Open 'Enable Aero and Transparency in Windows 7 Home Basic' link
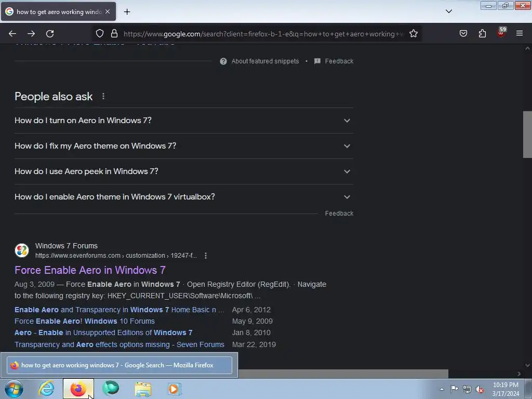Viewport: 532px width, 399px height. (x=119, y=310)
